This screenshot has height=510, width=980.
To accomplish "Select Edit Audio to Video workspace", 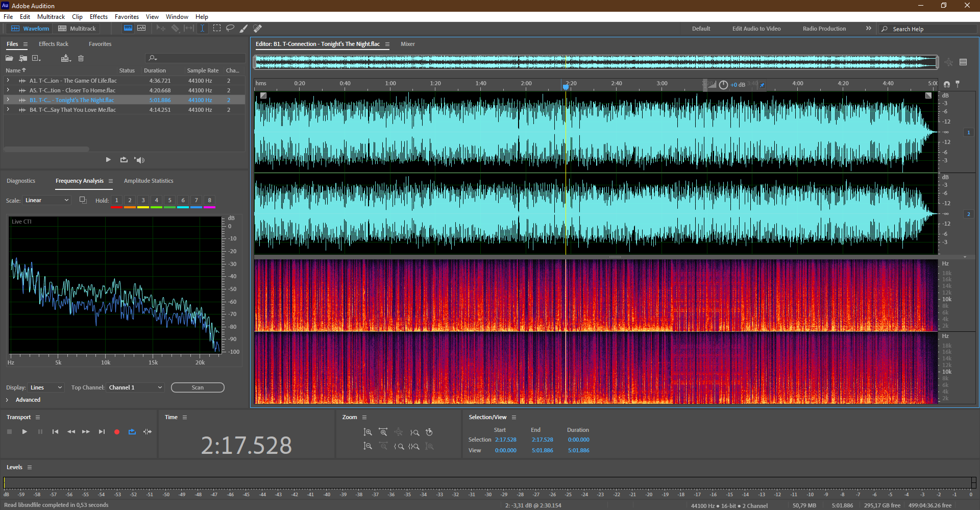I will 756,29.
